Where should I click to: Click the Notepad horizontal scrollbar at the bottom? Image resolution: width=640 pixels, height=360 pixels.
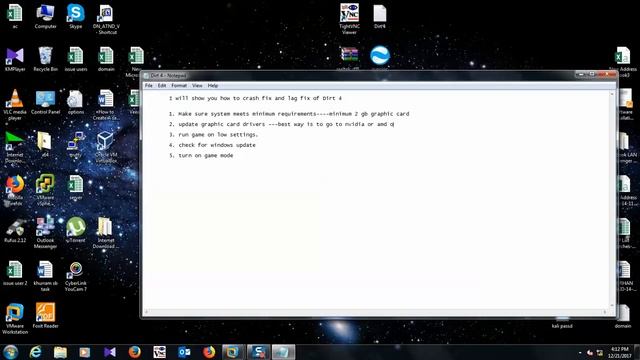[x=375, y=312]
